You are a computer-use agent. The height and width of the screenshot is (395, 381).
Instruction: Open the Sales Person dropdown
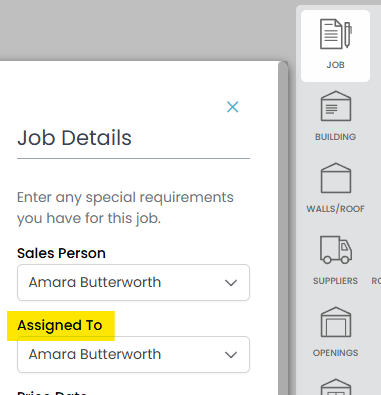133,283
